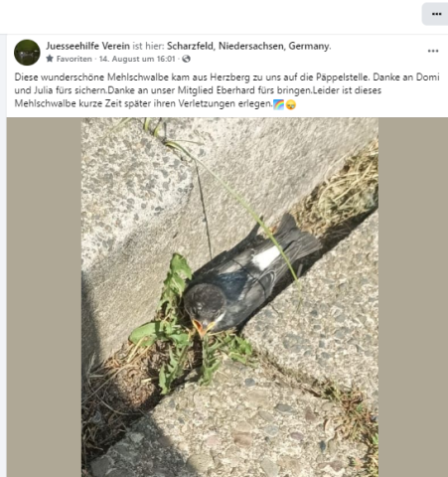Click the rainbow emoji in the post
Screen dimensions: 448x477
[278, 104]
